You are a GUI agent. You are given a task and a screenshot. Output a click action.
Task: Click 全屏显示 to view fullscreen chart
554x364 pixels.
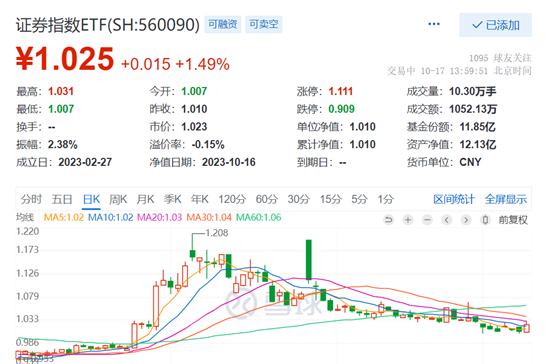[x=506, y=199]
